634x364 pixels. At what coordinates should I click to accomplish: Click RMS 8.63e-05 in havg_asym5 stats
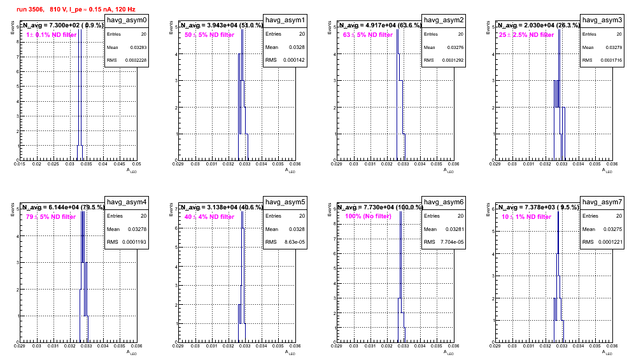pyautogui.click(x=285, y=242)
